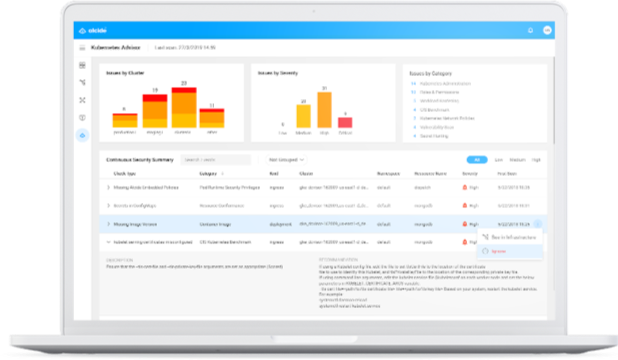Screen dimensions: 618x360
Task: Select Vulnerability Scan in Issues by Category
Action: pyautogui.click(x=437, y=127)
